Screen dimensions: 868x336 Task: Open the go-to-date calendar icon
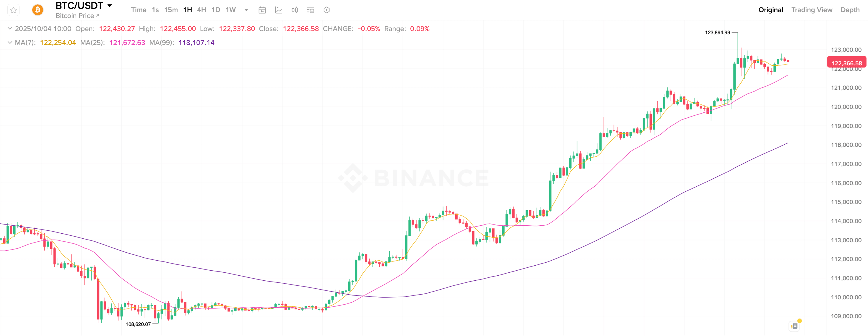[x=262, y=10]
